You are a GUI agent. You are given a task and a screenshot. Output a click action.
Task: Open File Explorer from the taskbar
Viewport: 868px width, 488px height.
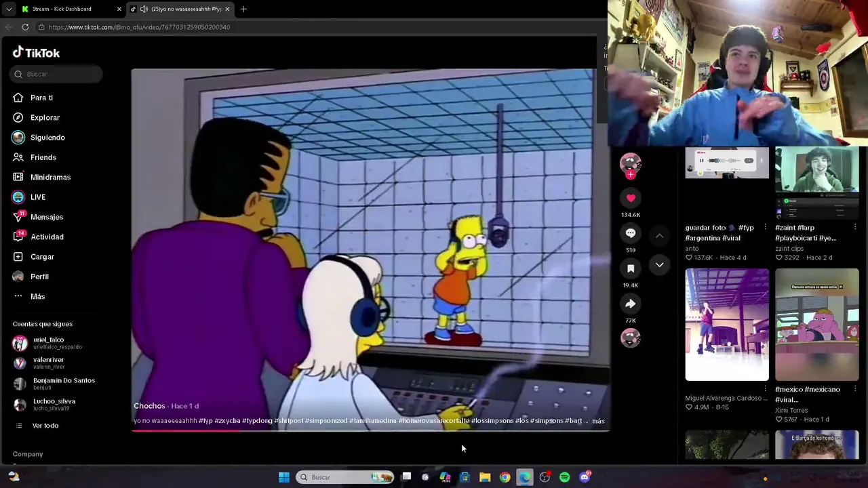[x=485, y=477]
